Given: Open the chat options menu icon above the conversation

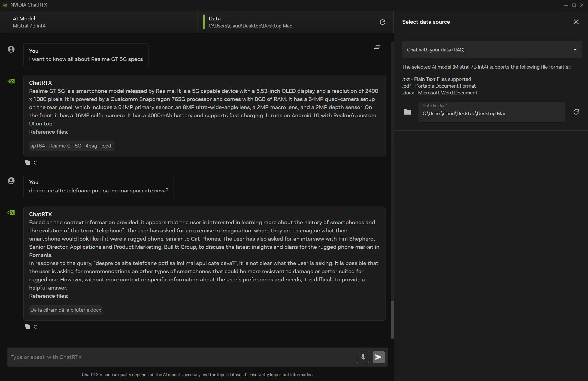Looking at the screenshot, I should [x=377, y=47].
